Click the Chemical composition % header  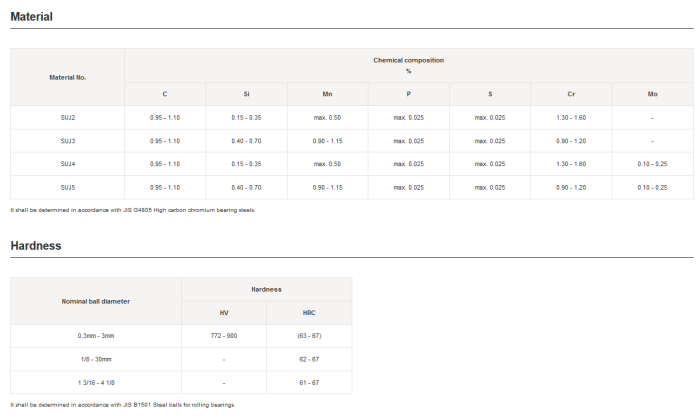[408, 65]
